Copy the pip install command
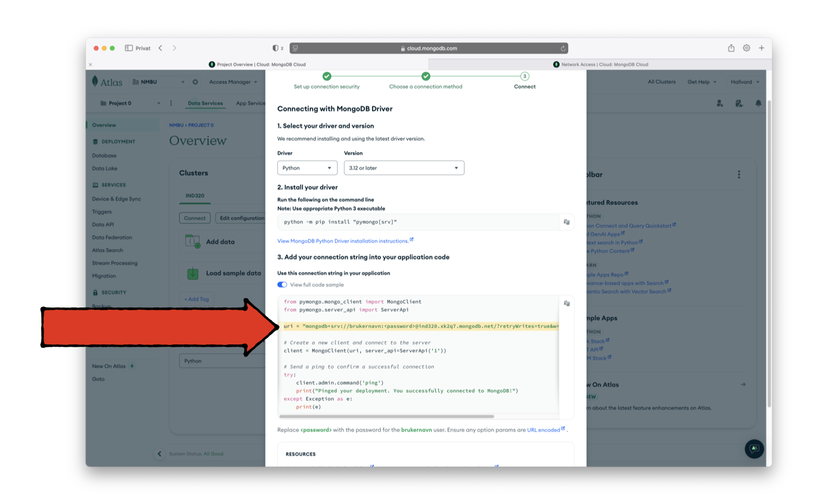This screenshot has width=822, height=504. pyautogui.click(x=566, y=222)
